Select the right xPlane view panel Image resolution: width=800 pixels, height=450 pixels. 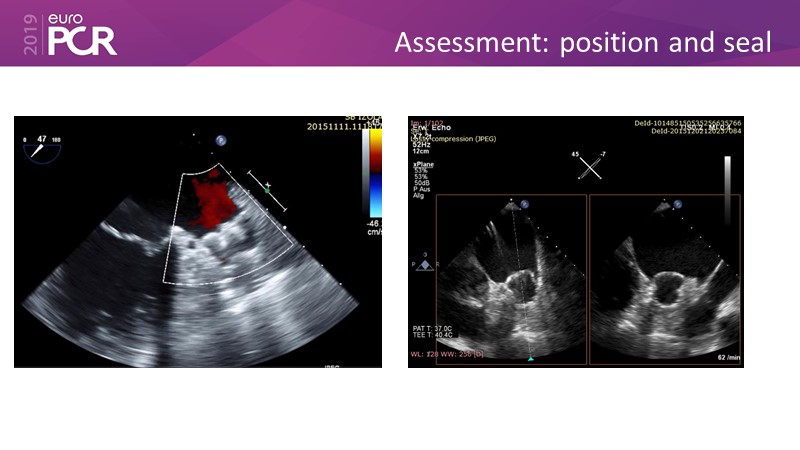coord(665,279)
